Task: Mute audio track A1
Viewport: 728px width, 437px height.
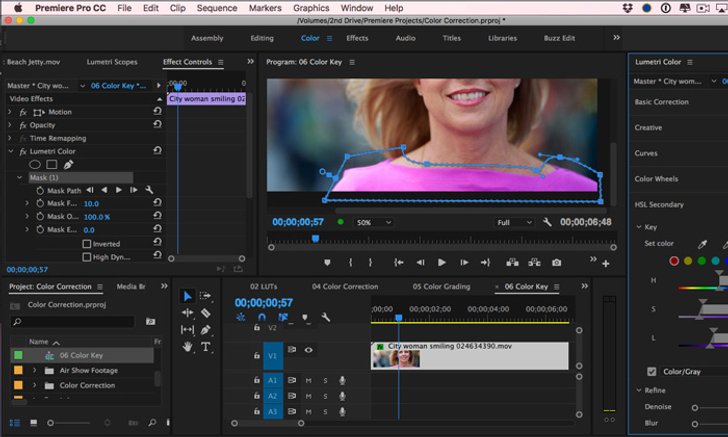Action: (308, 380)
